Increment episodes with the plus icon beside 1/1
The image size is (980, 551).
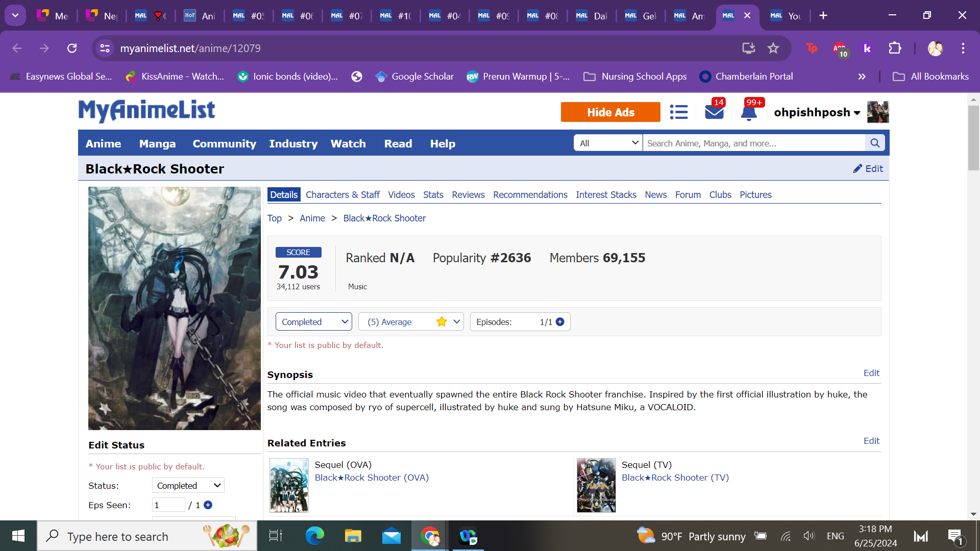pyautogui.click(x=560, y=322)
